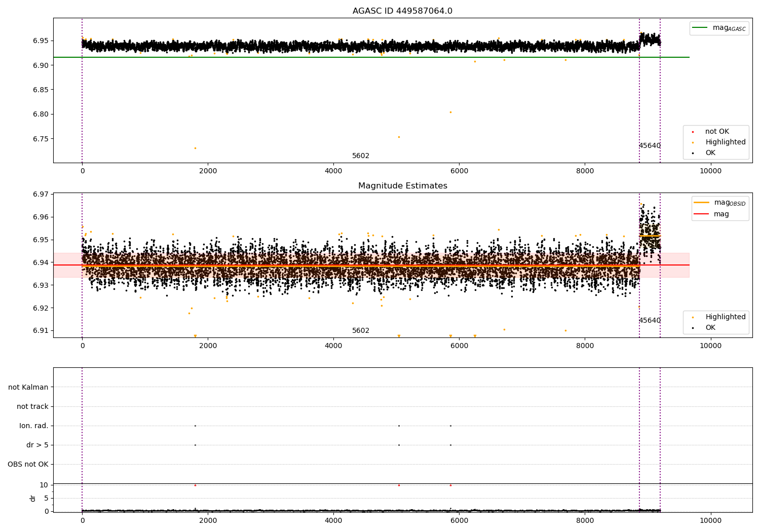Click the 'not track' row label
The image size is (760, 532).
32,406
